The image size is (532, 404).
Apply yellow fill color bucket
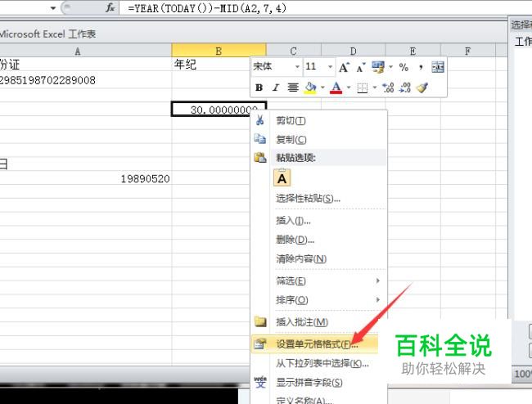coord(310,88)
